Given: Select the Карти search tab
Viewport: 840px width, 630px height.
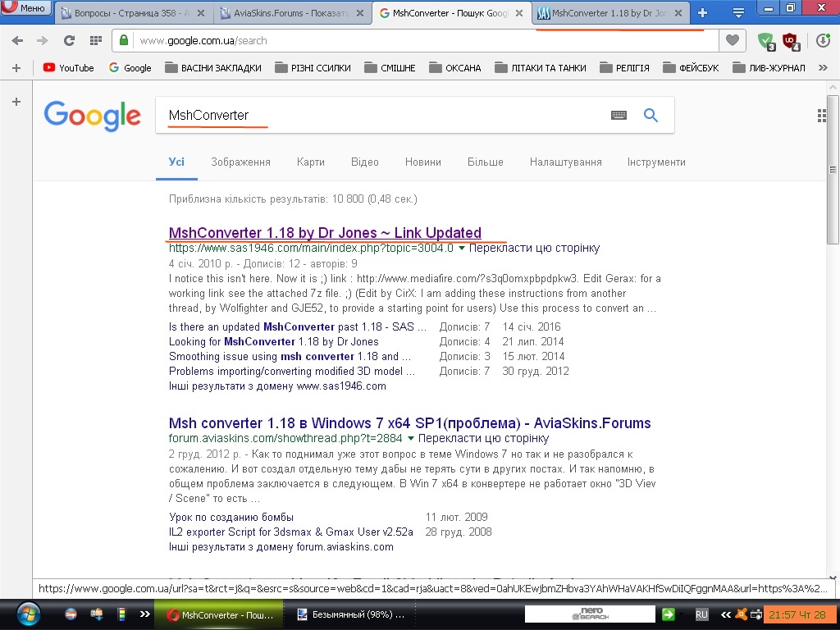Looking at the screenshot, I should click(311, 162).
